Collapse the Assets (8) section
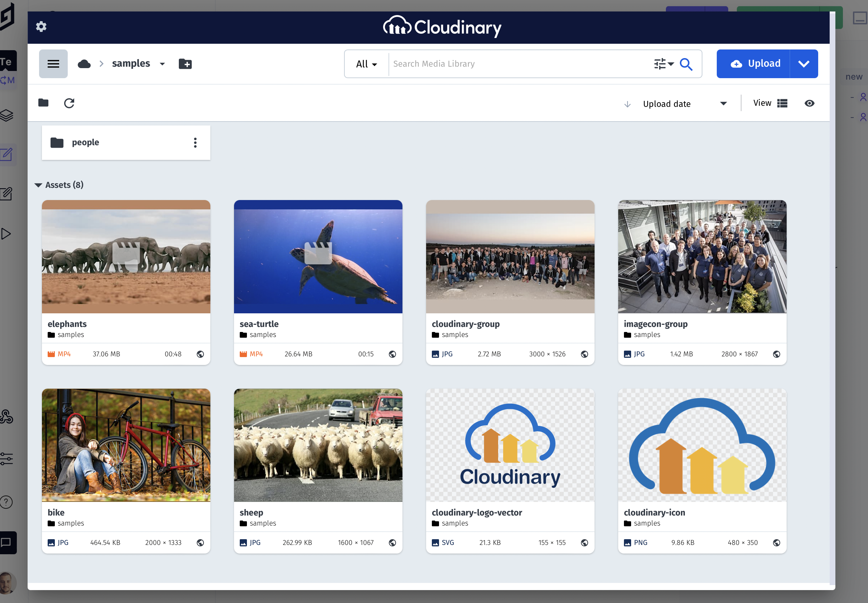 point(38,185)
